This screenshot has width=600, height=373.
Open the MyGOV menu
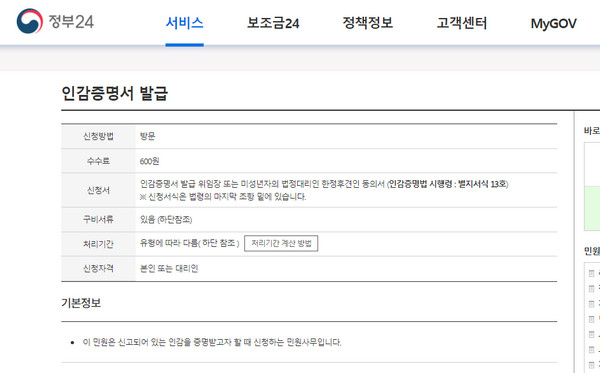[553, 24]
